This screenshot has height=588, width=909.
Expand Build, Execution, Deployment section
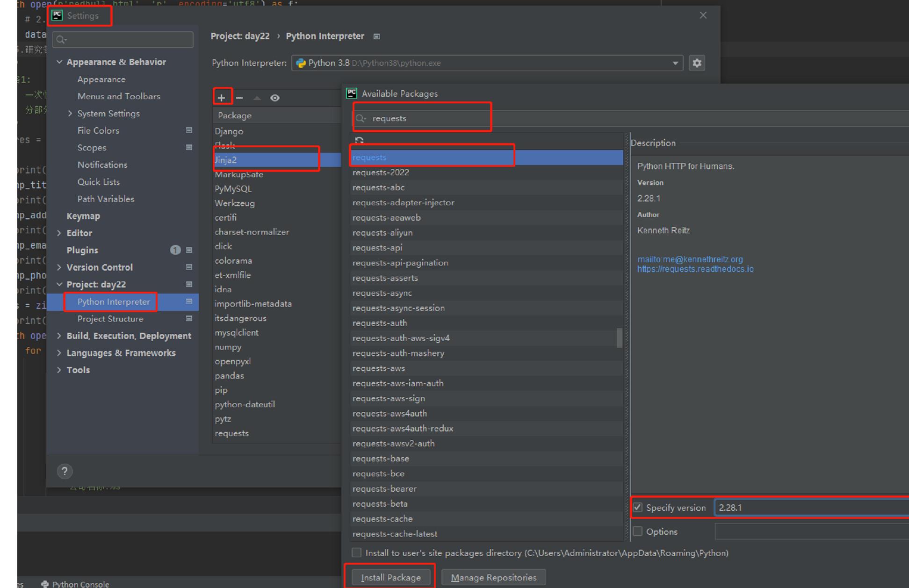pyautogui.click(x=59, y=336)
